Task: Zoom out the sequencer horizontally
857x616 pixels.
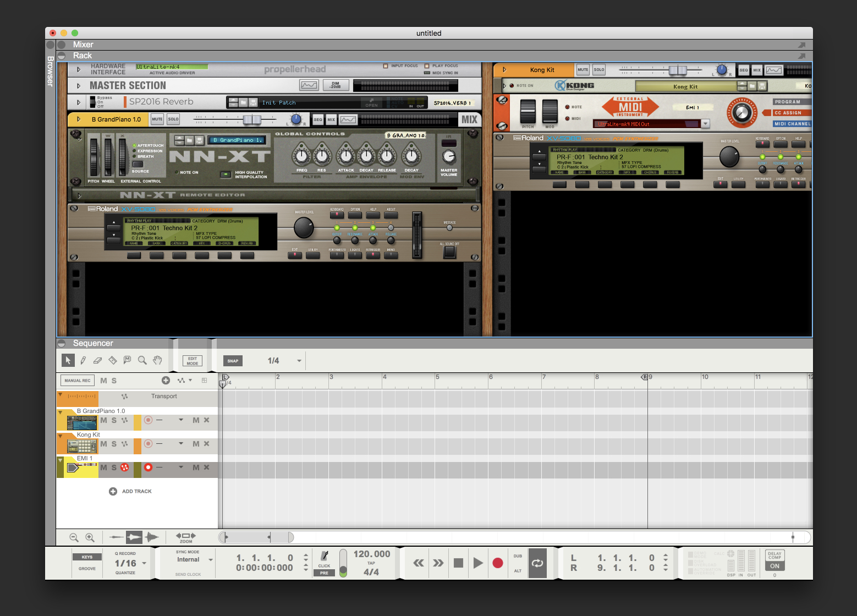Action: tap(74, 537)
